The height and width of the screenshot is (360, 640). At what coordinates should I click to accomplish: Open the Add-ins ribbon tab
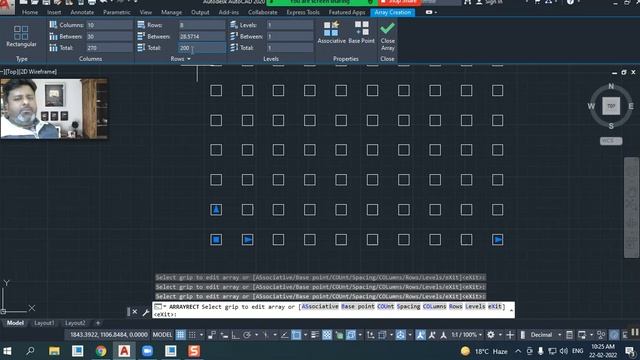229,12
